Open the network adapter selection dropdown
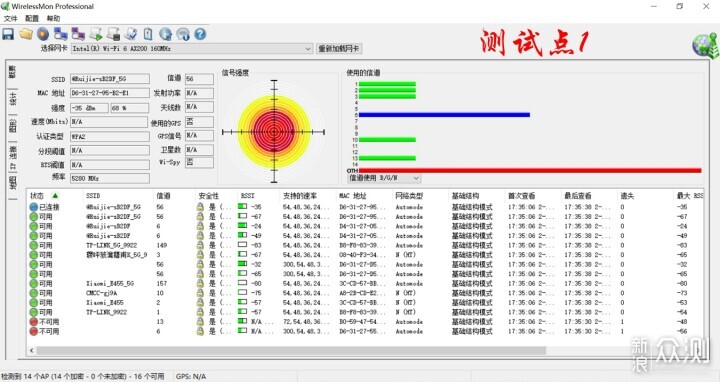 click(192, 48)
